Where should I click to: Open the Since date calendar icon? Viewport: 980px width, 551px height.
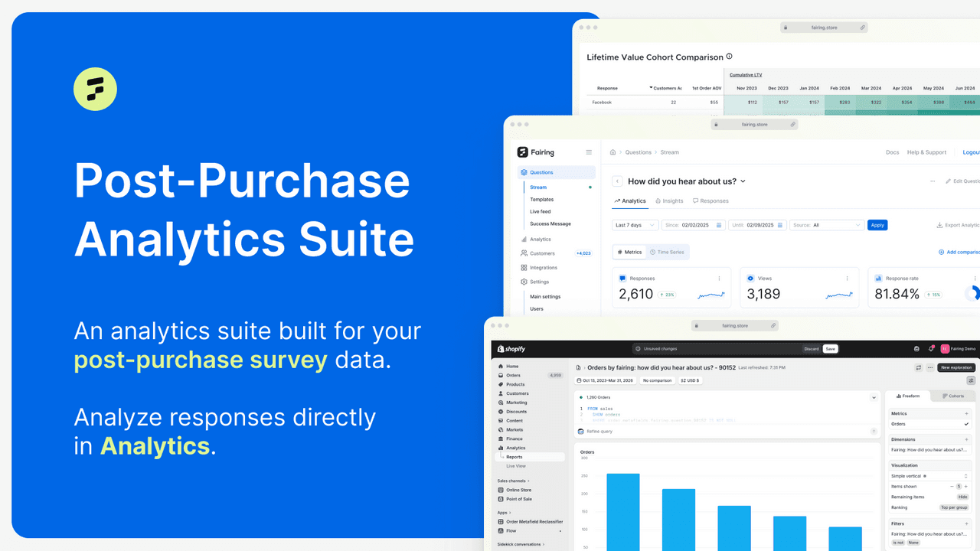pyautogui.click(x=719, y=225)
